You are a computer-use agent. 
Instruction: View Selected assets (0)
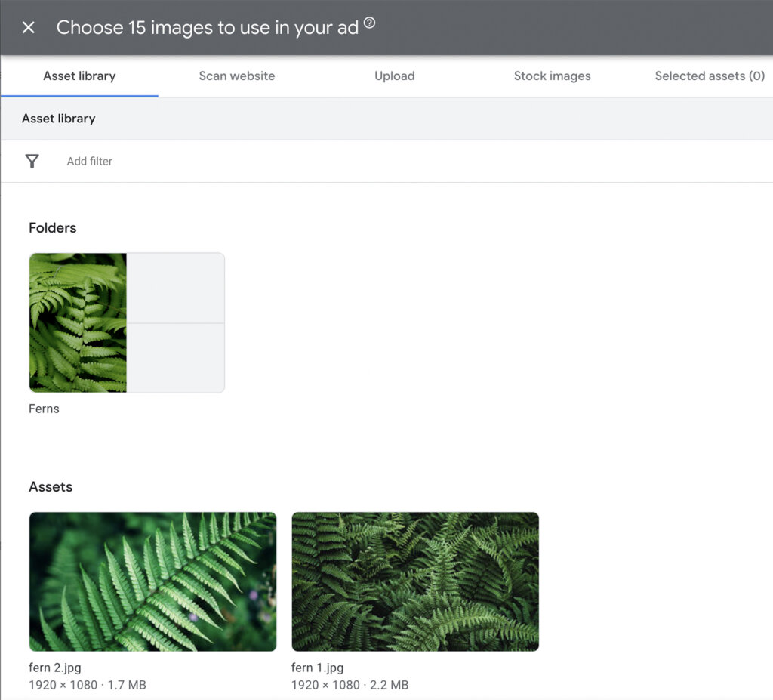pyautogui.click(x=708, y=76)
